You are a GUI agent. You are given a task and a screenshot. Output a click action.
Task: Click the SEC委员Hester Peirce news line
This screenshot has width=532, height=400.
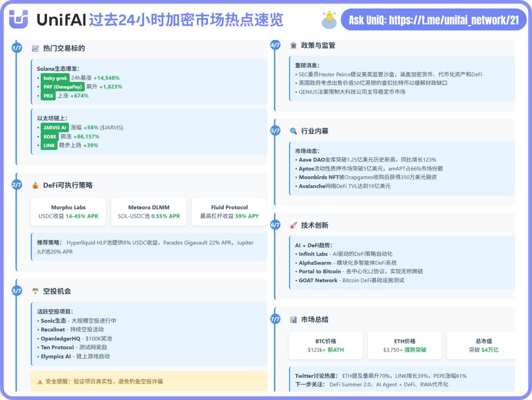point(388,74)
